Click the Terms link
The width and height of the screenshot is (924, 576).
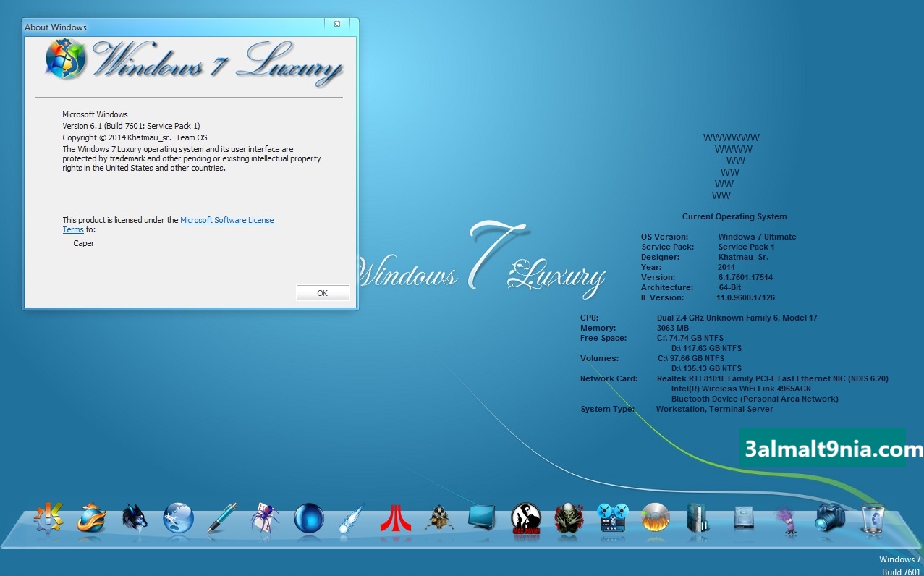click(73, 229)
